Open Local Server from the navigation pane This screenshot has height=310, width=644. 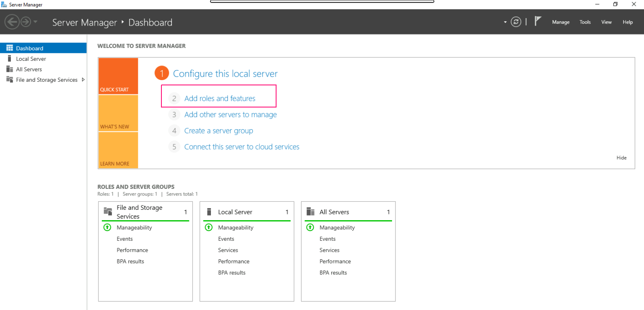[31, 59]
